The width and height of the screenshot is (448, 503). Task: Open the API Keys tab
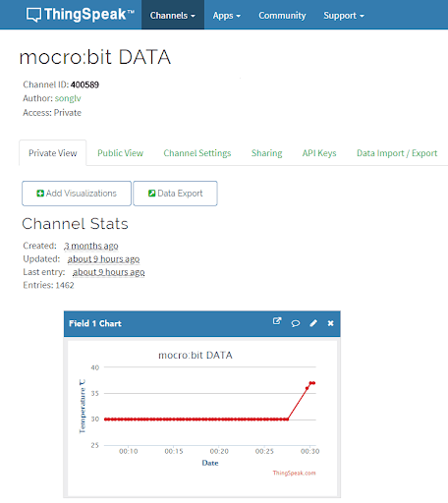[x=319, y=153]
